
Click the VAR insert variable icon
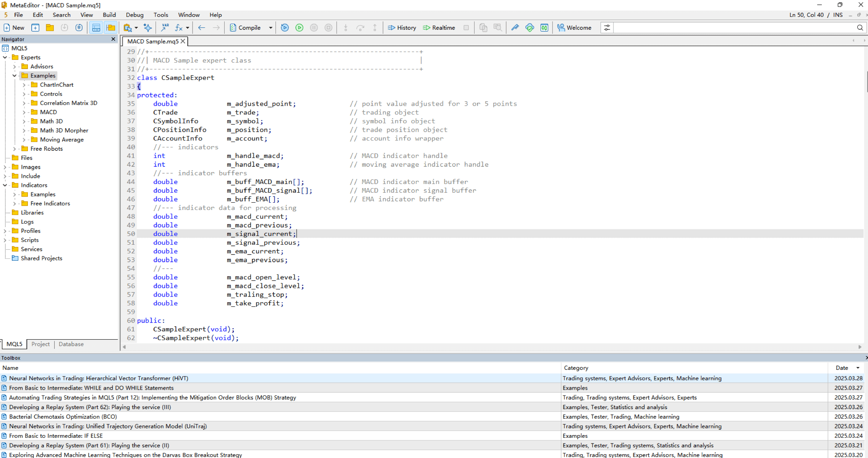pyautogui.click(x=165, y=27)
